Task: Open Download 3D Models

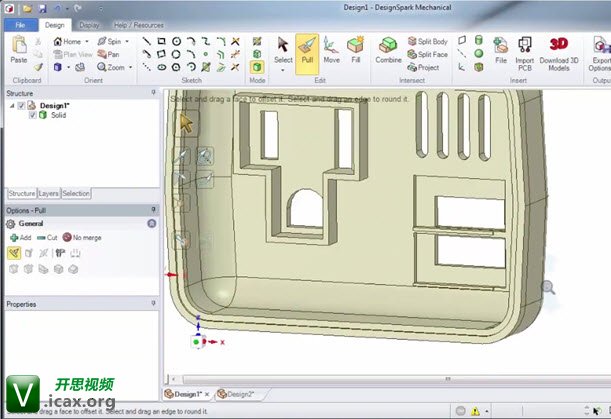Action: pos(559,54)
